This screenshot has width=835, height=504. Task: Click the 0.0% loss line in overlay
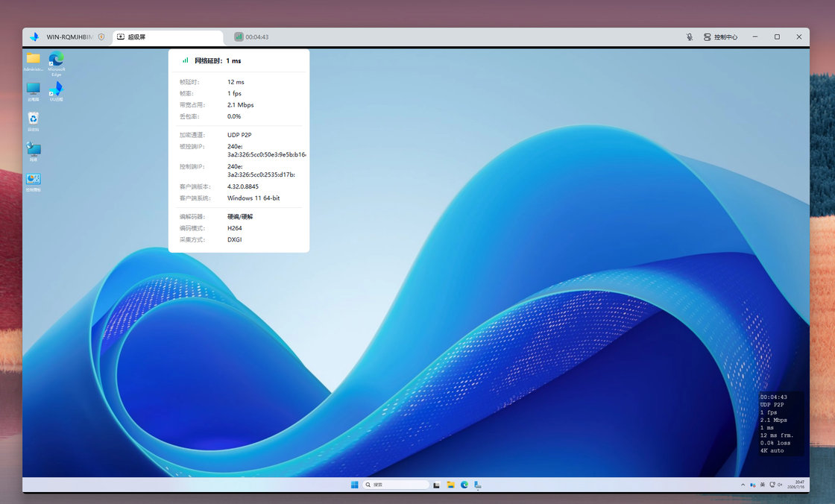pyautogui.click(x=775, y=443)
